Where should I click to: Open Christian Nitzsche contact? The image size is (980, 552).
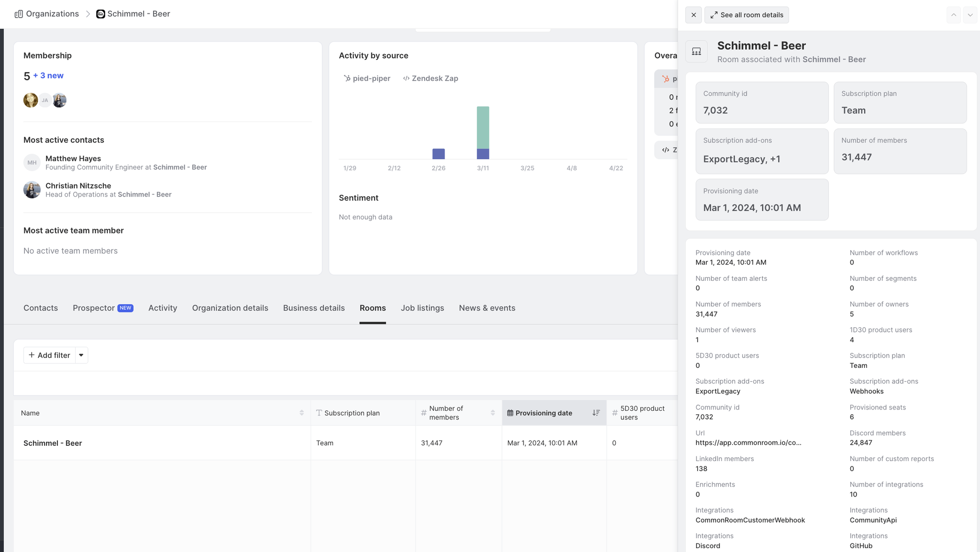78,186
